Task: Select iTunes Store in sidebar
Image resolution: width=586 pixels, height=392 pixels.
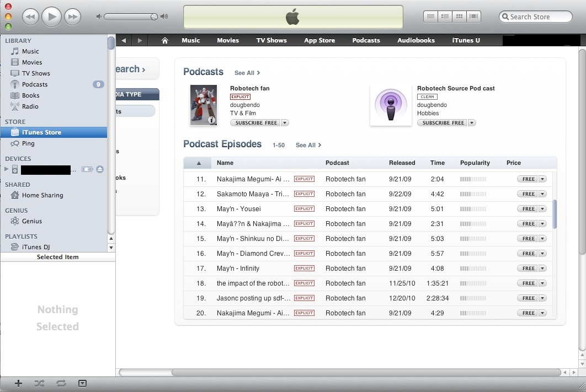Action: pos(54,132)
